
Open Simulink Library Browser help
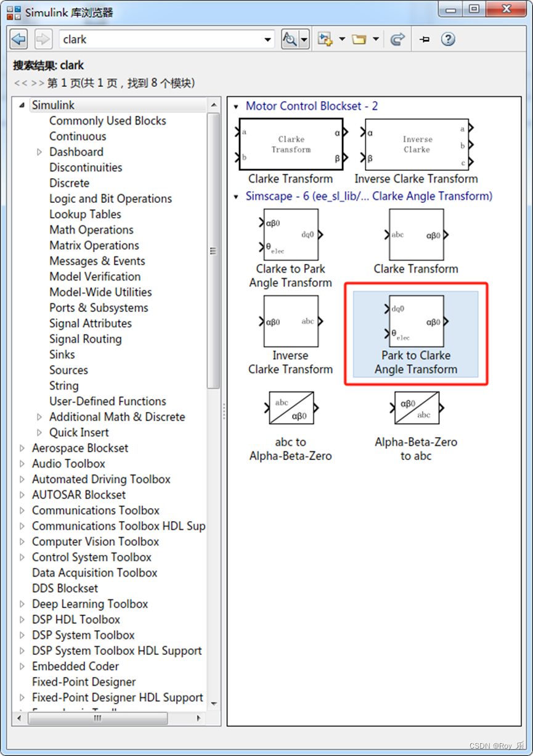(x=448, y=39)
